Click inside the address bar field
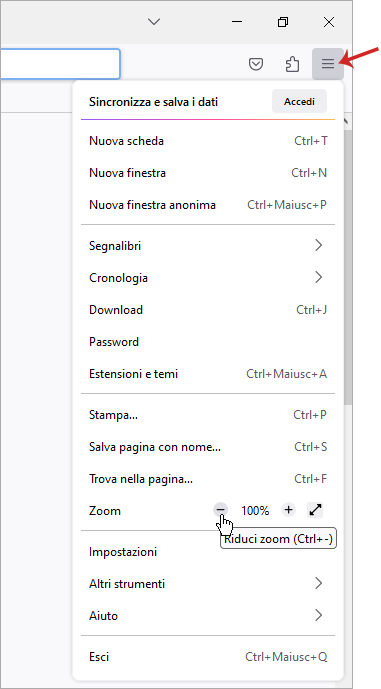Screen dimensions: 381x689 click(x=60, y=64)
